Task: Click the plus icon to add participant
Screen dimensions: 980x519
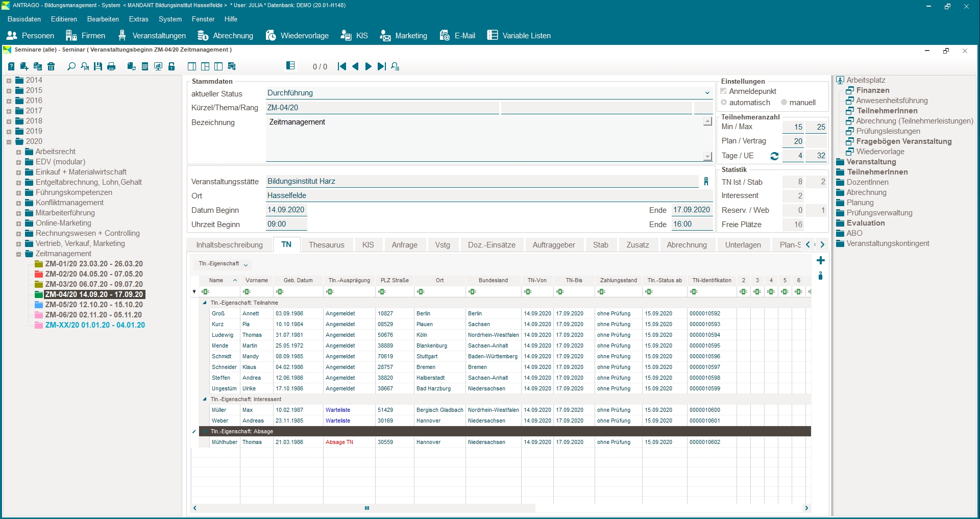Action: (820, 261)
